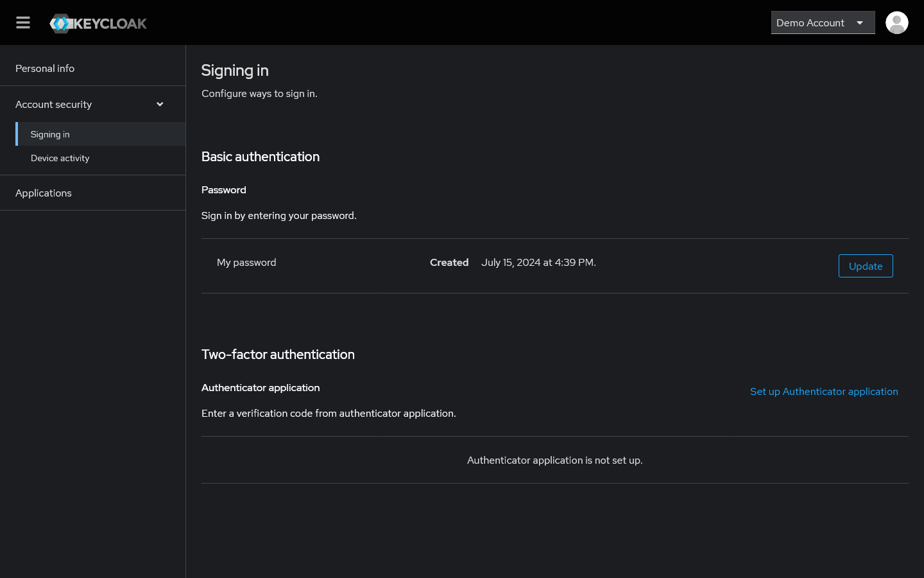
Task: Click the Demo Account realm selector caret
Action: pos(860,22)
